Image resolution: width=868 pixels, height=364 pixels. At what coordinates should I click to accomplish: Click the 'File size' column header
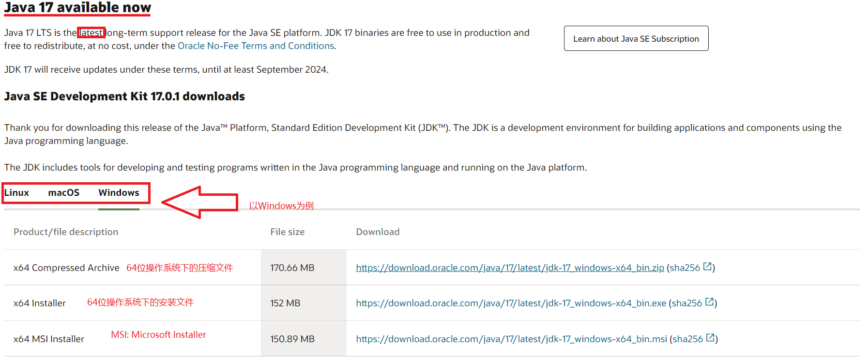pyautogui.click(x=287, y=232)
